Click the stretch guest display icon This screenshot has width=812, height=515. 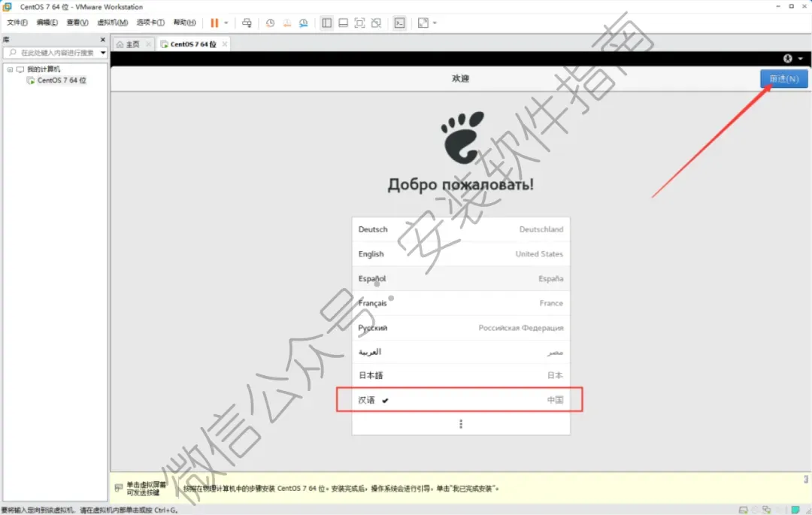tap(423, 23)
